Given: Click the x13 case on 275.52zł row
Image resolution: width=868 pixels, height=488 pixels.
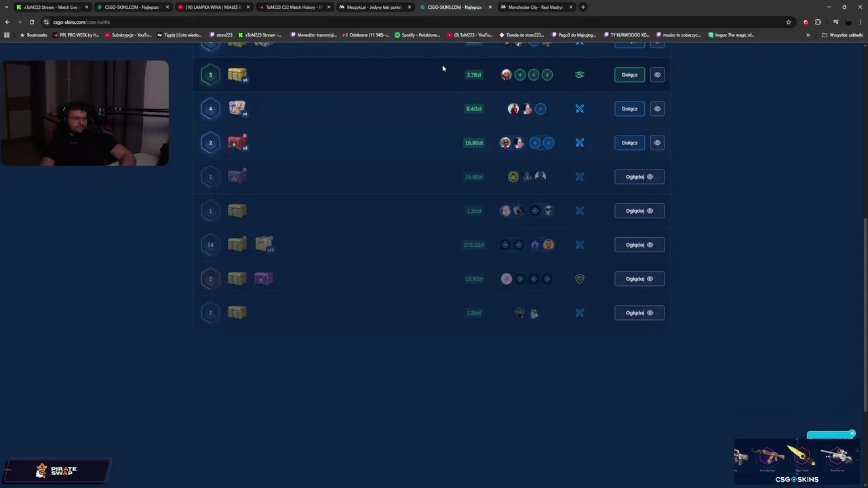Looking at the screenshot, I should (264, 244).
